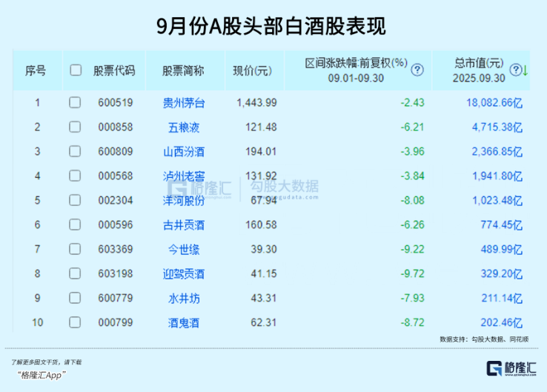Click help icon beside 区间涨跌幅 header
The image size is (547, 392).
417,70
